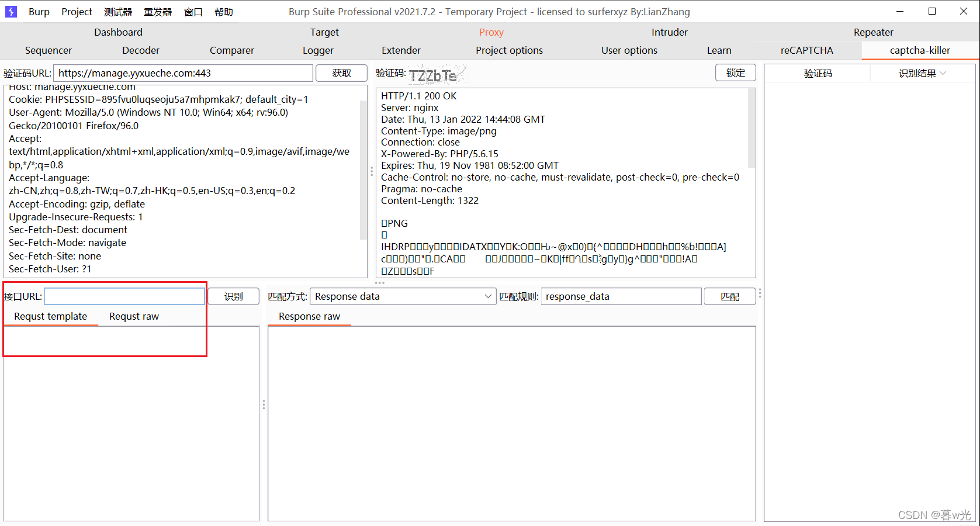Select the Requst template tab
980x526 pixels.
[51, 316]
